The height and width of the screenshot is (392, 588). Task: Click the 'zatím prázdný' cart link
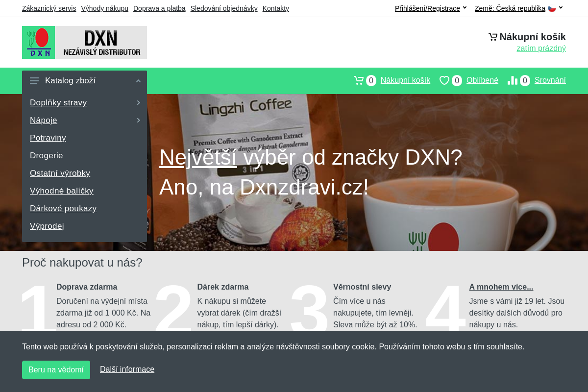(541, 48)
